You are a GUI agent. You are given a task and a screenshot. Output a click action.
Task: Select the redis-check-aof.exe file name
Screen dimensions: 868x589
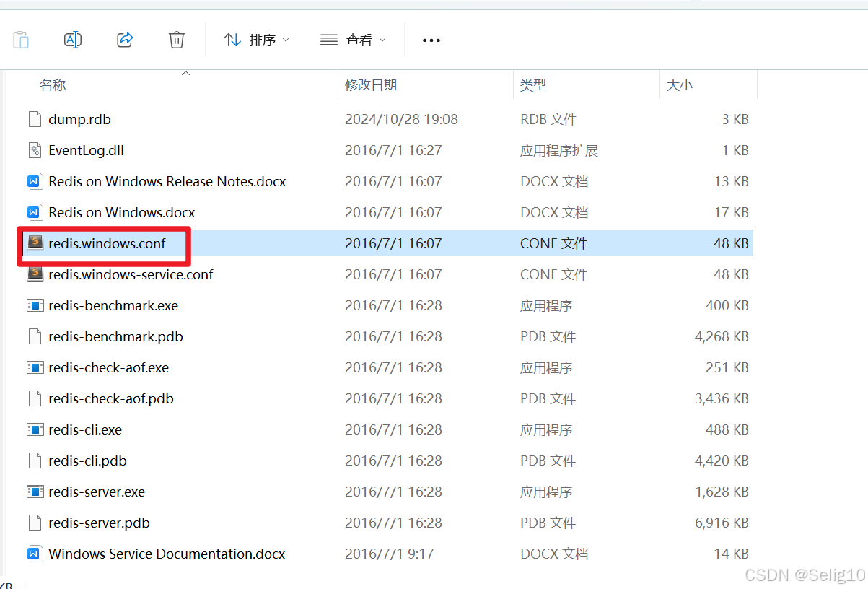108,367
